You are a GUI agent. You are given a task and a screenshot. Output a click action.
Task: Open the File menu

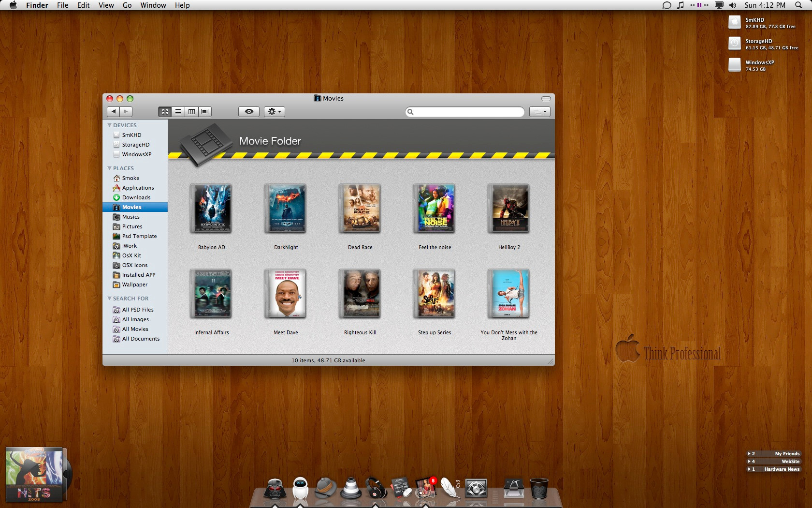63,5
